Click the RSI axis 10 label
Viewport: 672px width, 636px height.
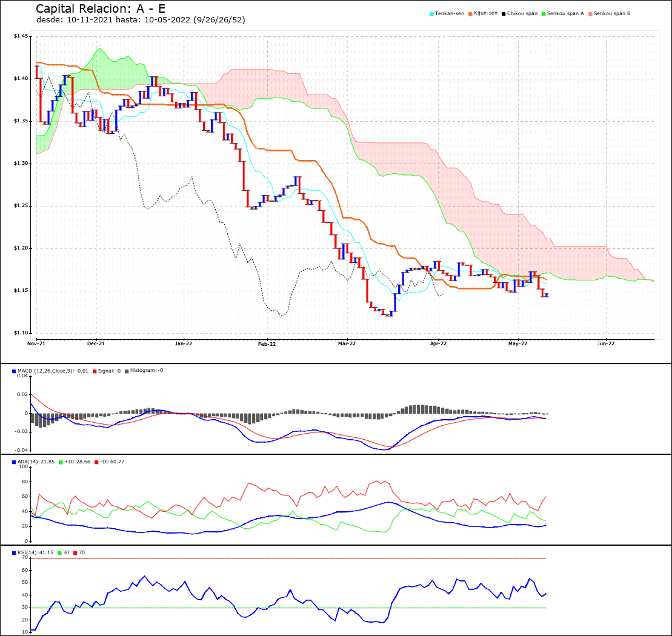(25, 632)
